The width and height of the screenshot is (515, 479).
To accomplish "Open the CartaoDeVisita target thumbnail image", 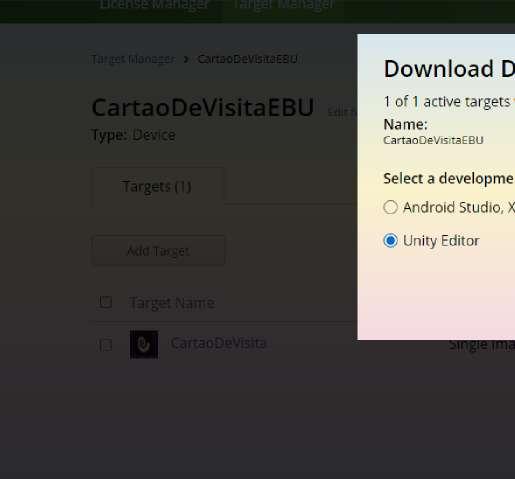I will (x=144, y=345).
